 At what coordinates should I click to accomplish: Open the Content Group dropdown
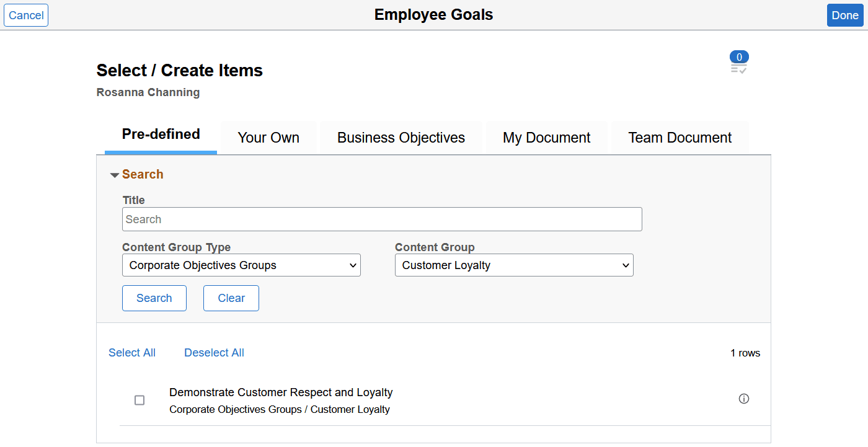click(x=514, y=265)
